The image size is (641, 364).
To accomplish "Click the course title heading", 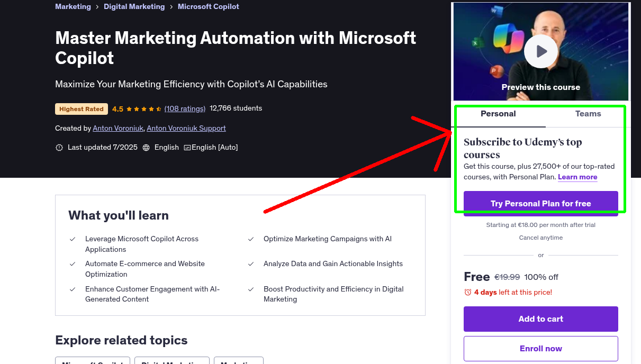I will (236, 48).
